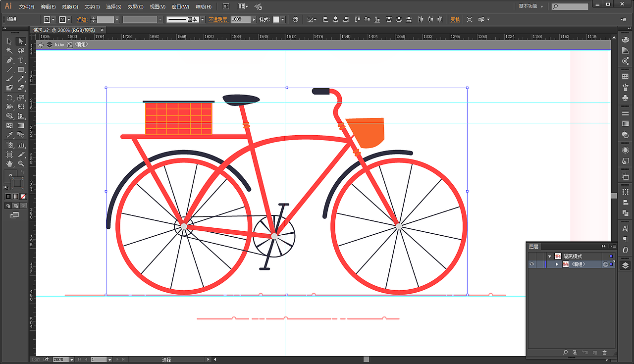The image size is (634, 364).
Task: Open the 文件(F) menu
Action: (x=27, y=7)
